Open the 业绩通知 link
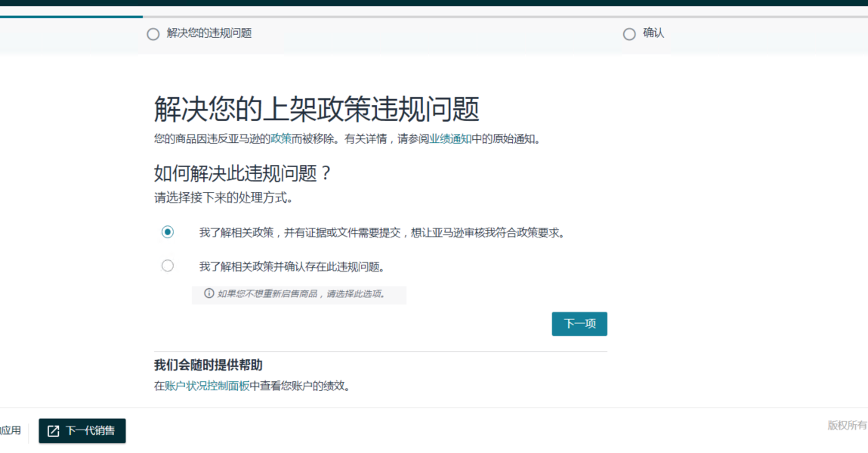 pyautogui.click(x=450, y=138)
